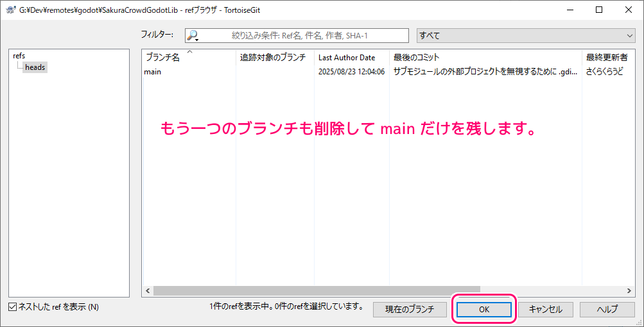Open the すべて filter dropdown
This screenshot has height=327, width=644.
pos(526,36)
